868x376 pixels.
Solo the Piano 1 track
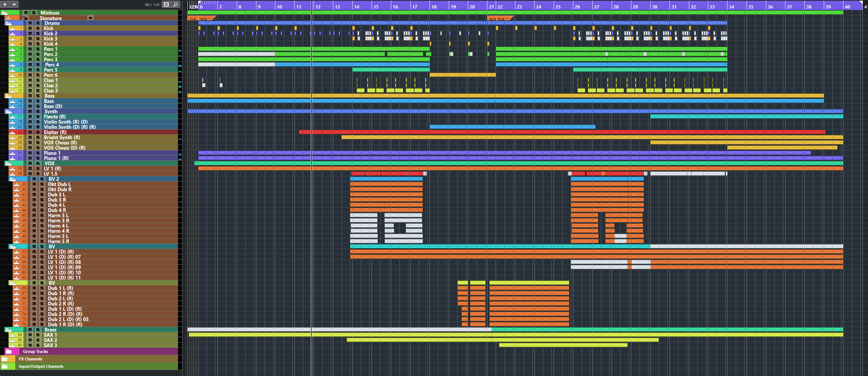pyautogui.click(x=38, y=153)
